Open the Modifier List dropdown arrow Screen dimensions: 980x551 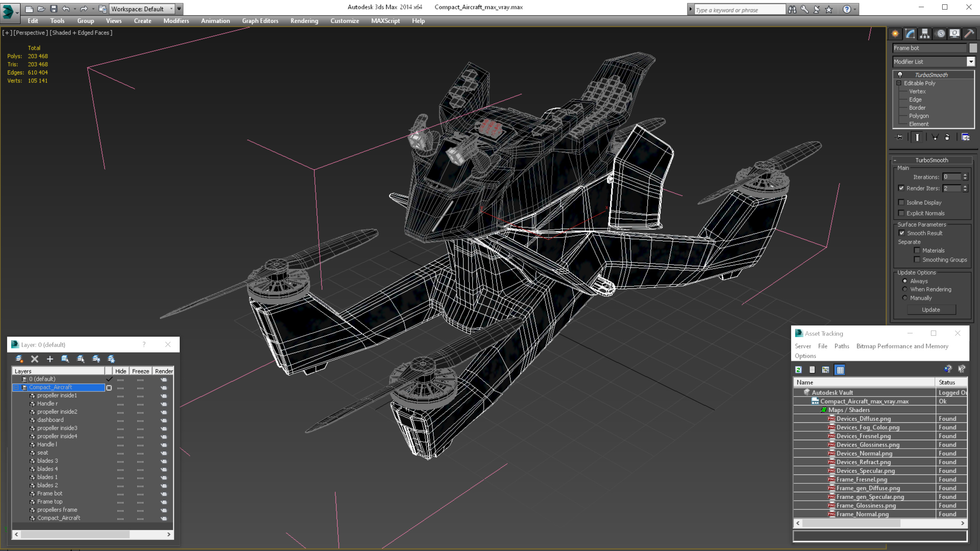(971, 62)
